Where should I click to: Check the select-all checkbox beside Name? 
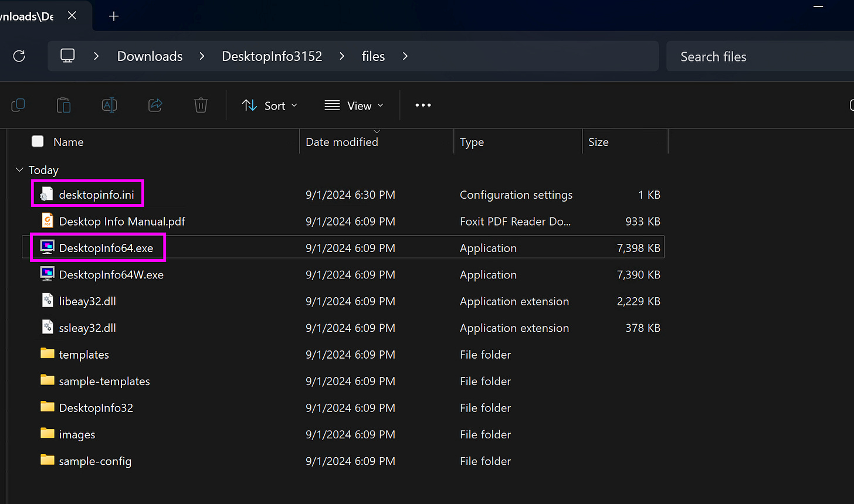pyautogui.click(x=37, y=141)
